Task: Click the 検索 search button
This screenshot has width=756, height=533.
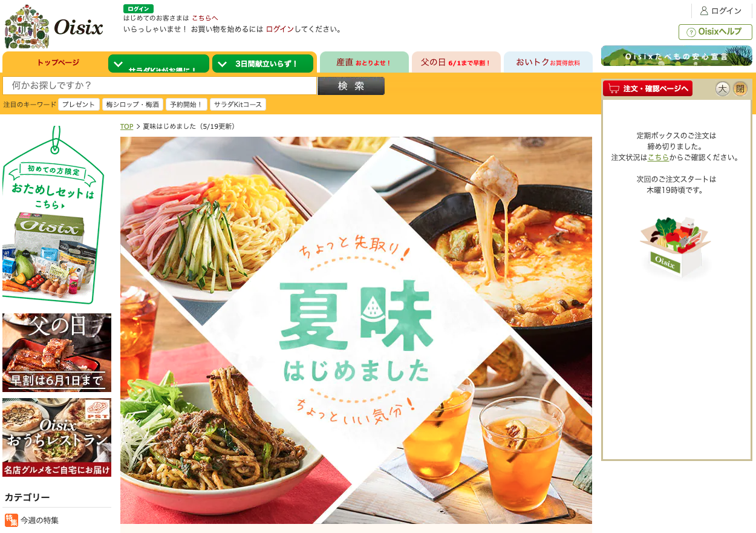Action: click(351, 86)
